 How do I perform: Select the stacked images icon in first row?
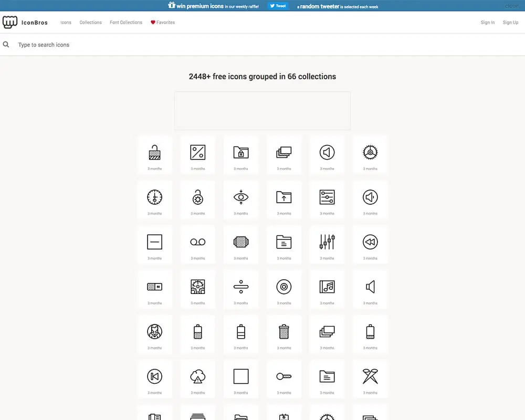[x=284, y=152]
